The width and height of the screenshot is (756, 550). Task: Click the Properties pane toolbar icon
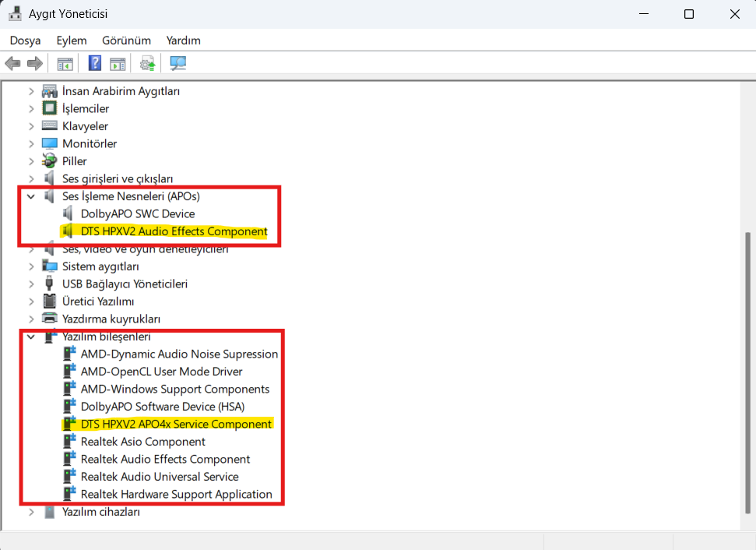coord(117,63)
